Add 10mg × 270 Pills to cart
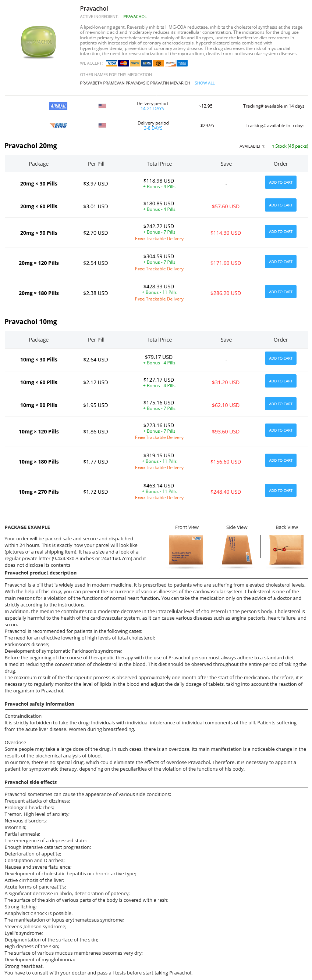This screenshot has height=980, width=312. (280, 490)
